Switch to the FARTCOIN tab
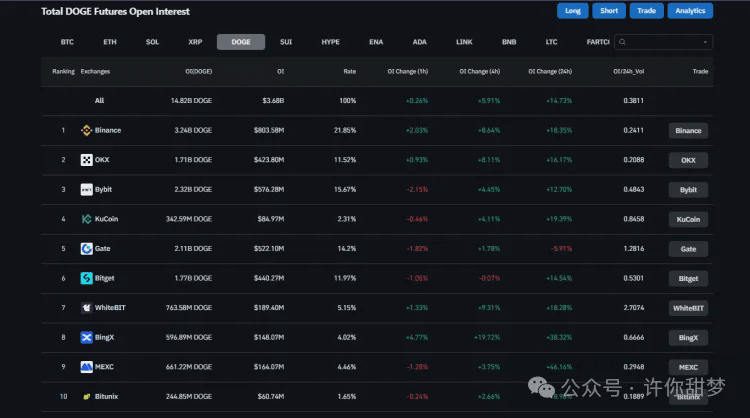The height and width of the screenshot is (418, 750). click(x=597, y=42)
